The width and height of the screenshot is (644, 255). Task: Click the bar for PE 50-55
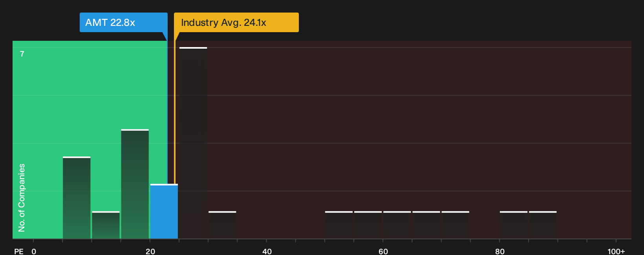(339, 225)
